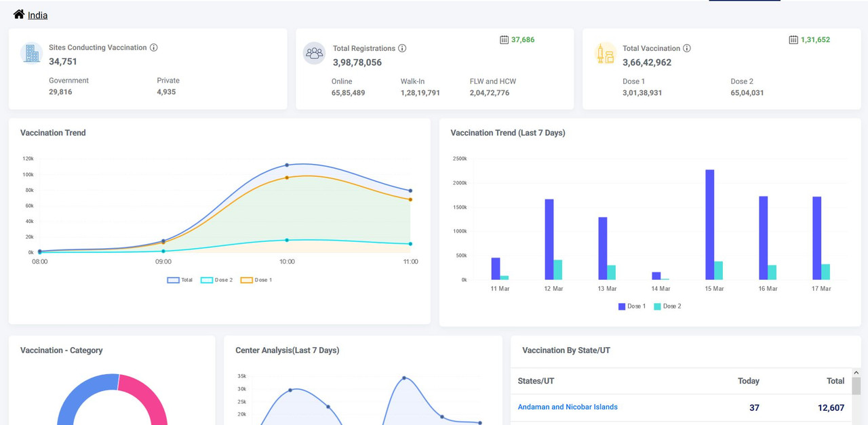Click Private sites value 4,935
This screenshot has width=868, height=425.
tap(166, 92)
